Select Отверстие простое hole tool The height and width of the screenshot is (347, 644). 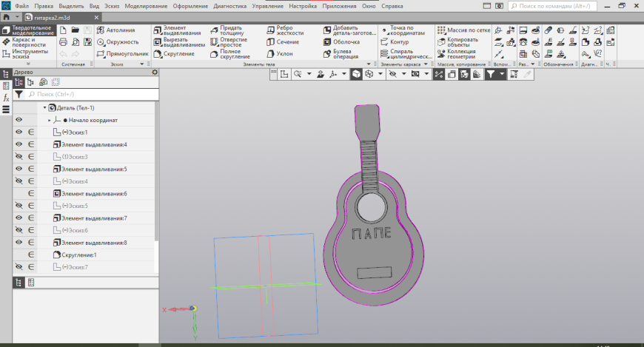coord(234,42)
